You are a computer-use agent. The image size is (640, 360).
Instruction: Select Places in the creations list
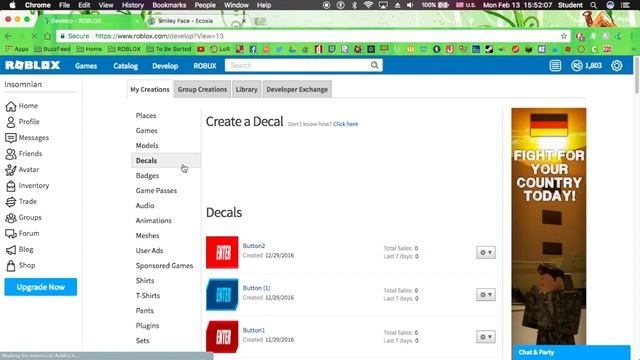(146, 116)
